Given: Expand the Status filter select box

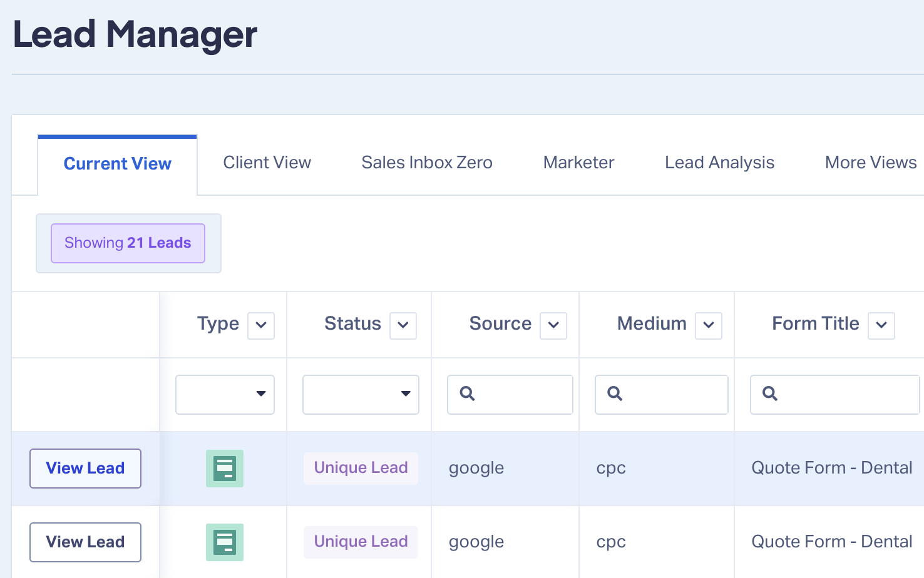Looking at the screenshot, I should point(361,394).
